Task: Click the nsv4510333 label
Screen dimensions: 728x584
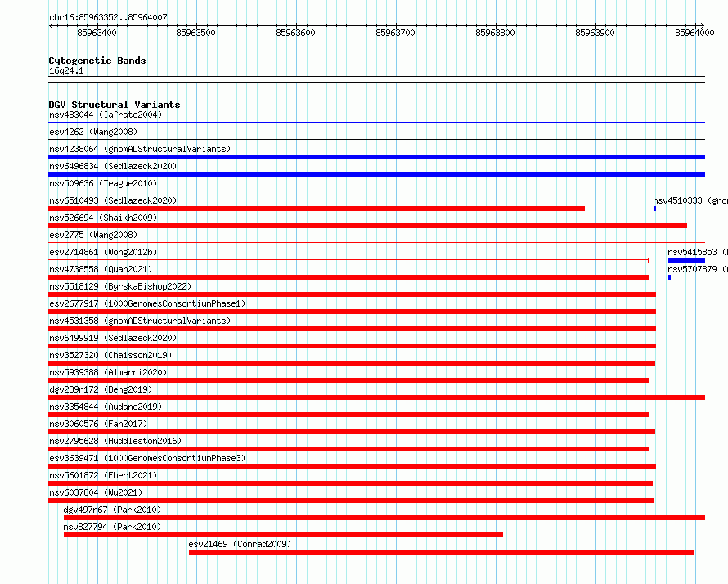Action: pyautogui.click(x=690, y=200)
